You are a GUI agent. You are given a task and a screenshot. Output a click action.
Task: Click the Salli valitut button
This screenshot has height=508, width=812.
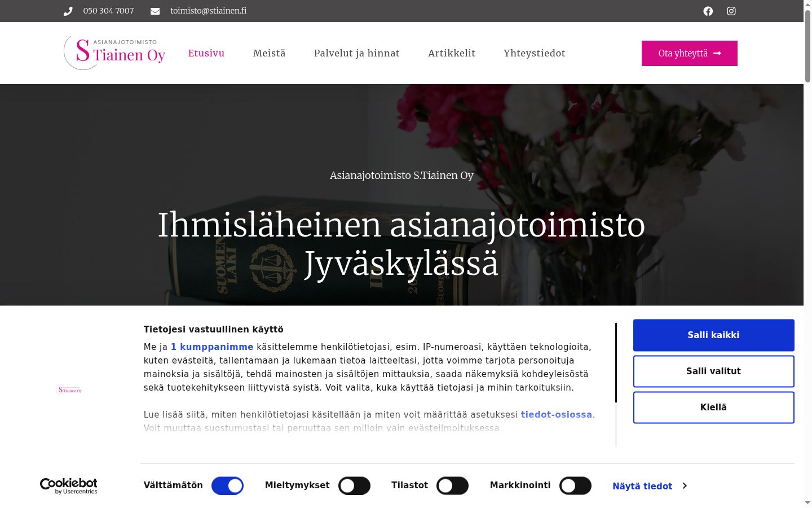(714, 371)
